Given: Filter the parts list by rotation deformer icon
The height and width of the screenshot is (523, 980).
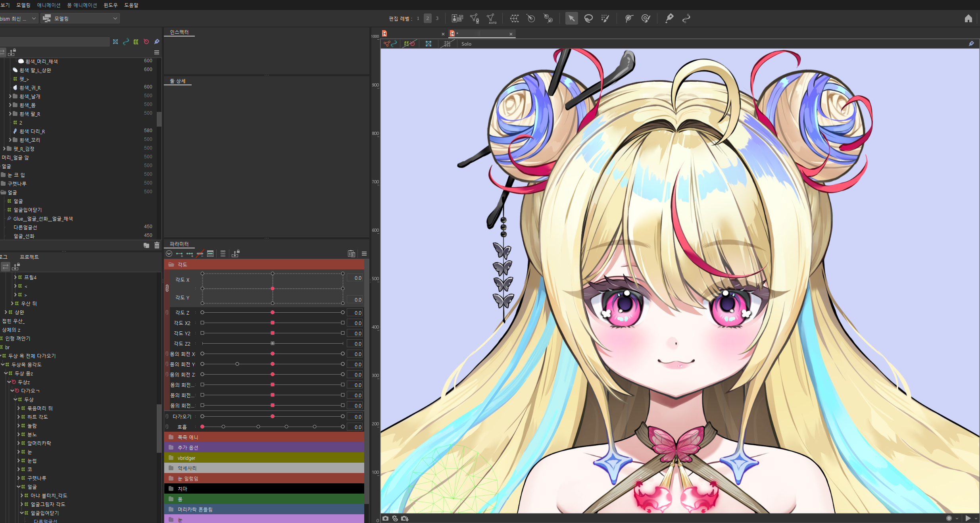Looking at the screenshot, I should pos(146,42).
